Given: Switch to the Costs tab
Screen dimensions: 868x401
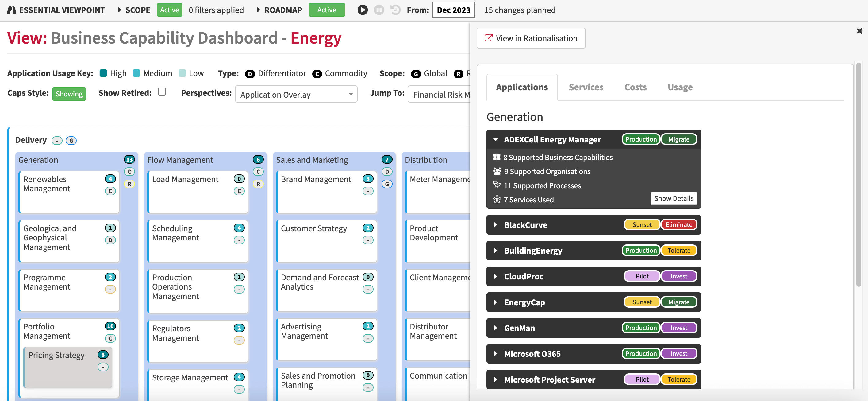Looking at the screenshot, I should pos(635,87).
